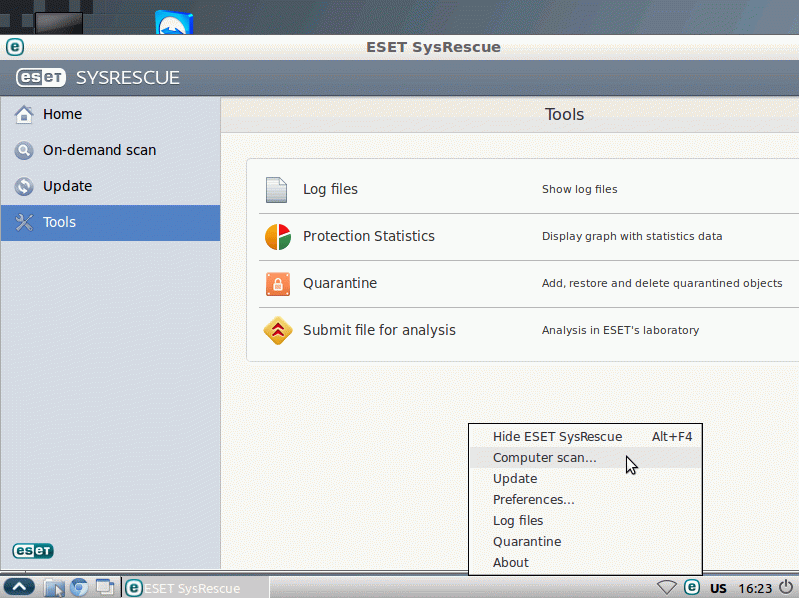Screen dimensions: 799x598
Task: Open Log files in Tools list
Action: [330, 189]
